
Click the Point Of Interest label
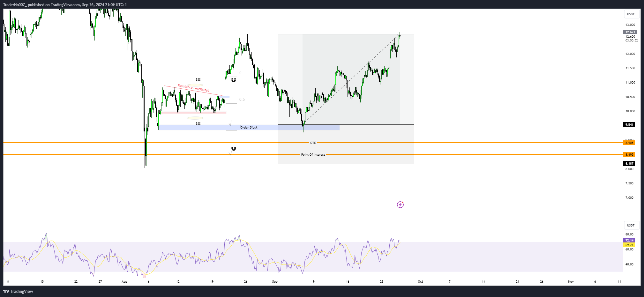click(x=313, y=154)
